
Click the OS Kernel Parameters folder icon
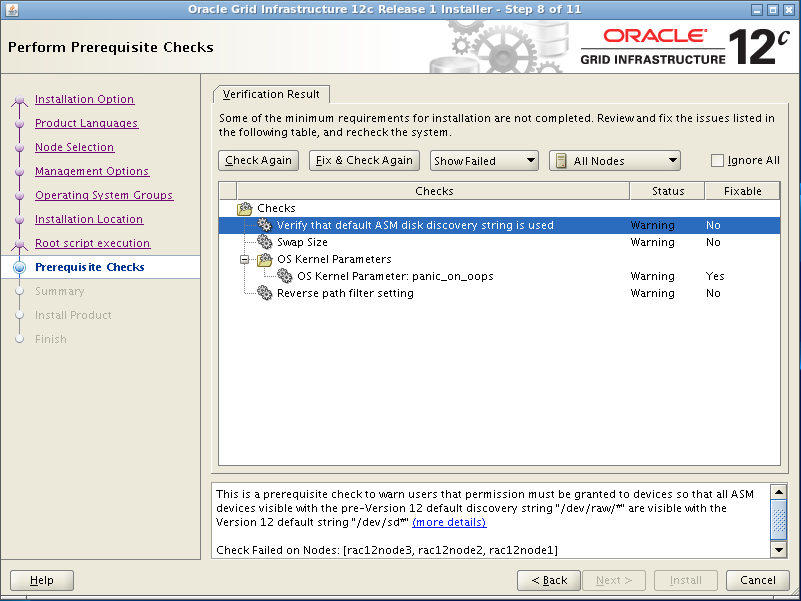pyautogui.click(x=264, y=259)
